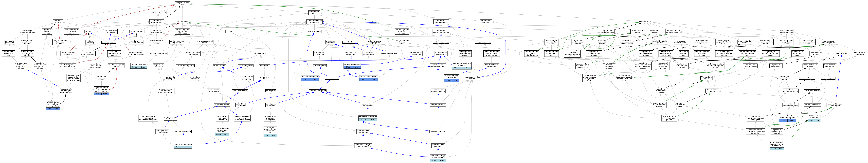
Task: Select 'response to fibroblast growth factor' node
Action: [x=8, y=53]
